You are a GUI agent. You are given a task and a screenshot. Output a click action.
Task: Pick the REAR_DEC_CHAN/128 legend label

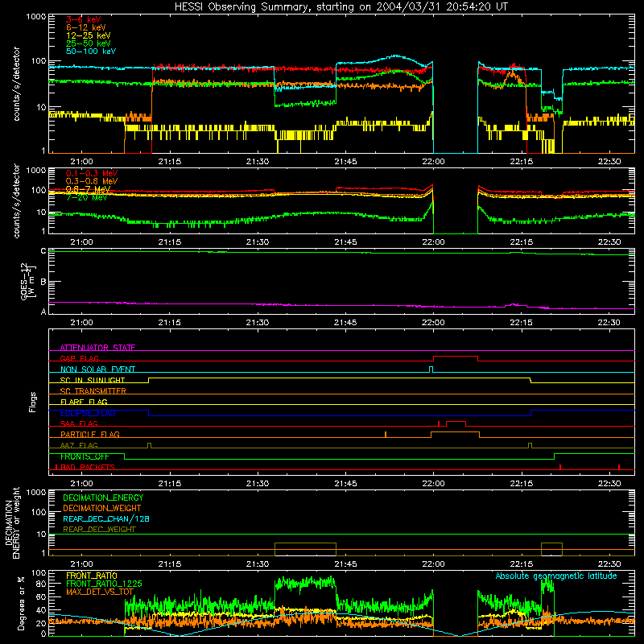[x=106, y=518]
